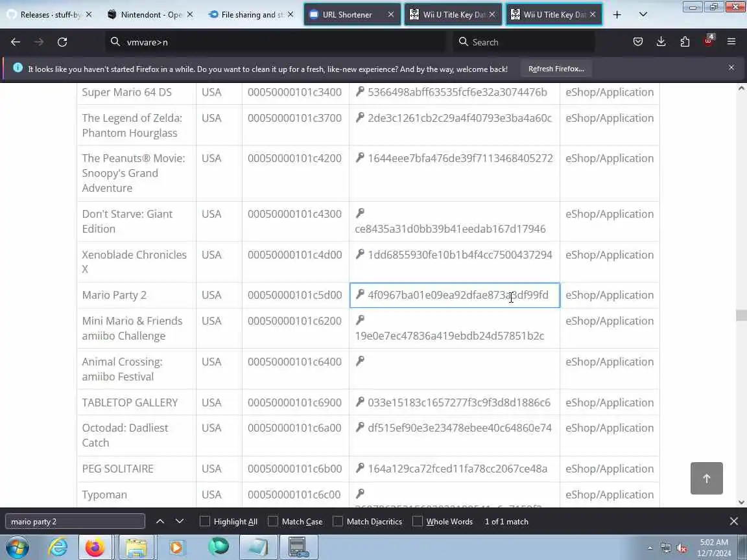Click Octodad: Dadliest Catch title name
Image resolution: width=747 pixels, height=560 pixels.
coord(124,436)
